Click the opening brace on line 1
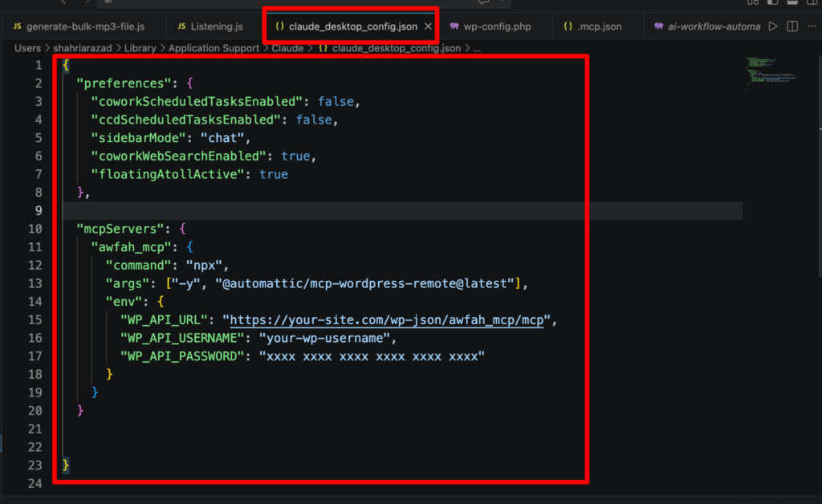This screenshot has height=504, width=822. tap(66, 66)
